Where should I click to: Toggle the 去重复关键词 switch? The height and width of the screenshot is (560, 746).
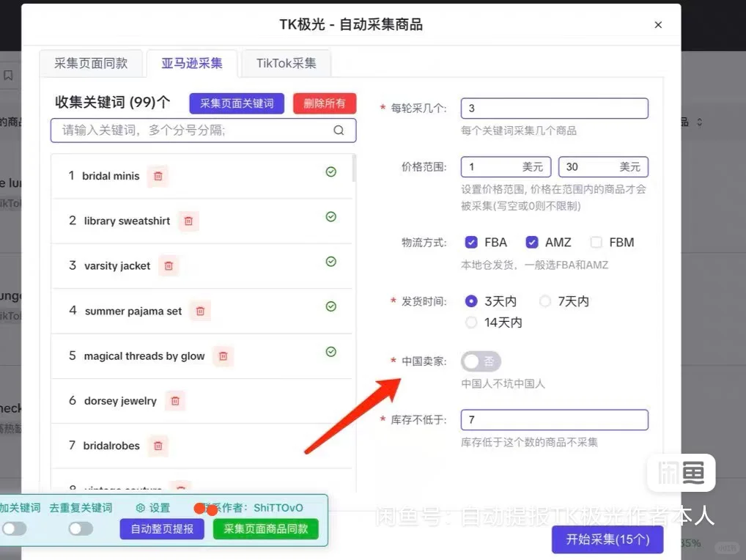point(81,528)
